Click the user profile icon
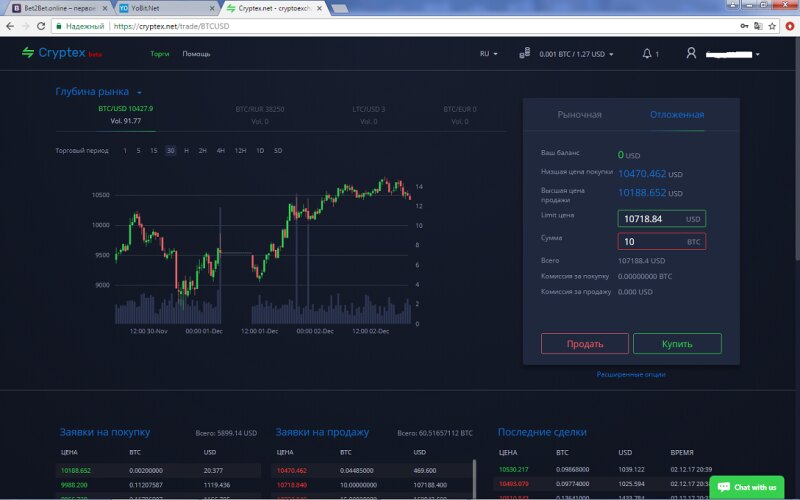800x500 pixels. click(691, 54)
